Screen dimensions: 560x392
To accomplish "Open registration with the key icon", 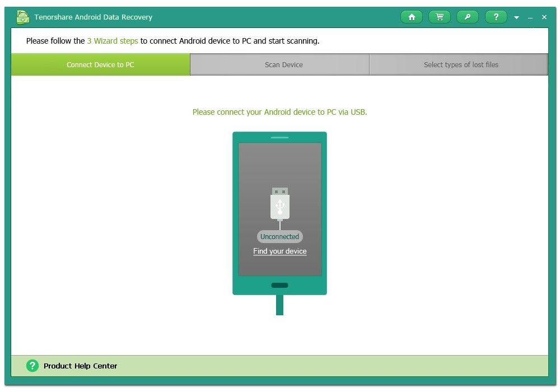I will (468, 17).
